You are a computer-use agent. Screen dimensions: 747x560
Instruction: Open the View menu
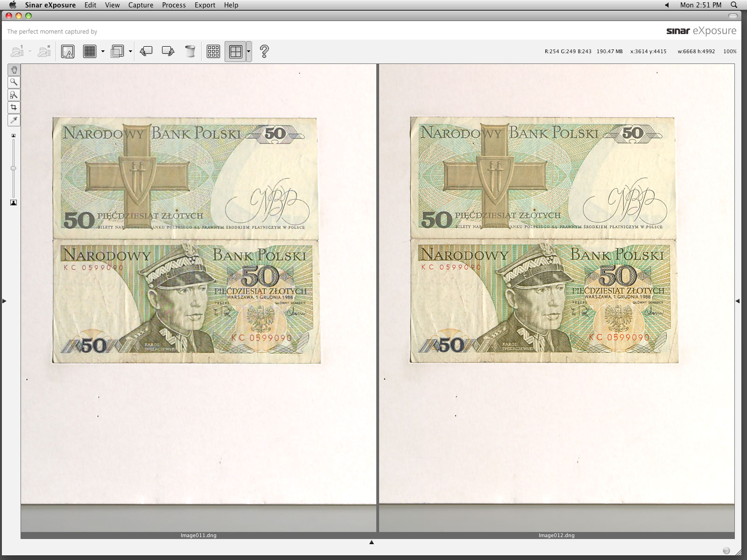(113, 5)
